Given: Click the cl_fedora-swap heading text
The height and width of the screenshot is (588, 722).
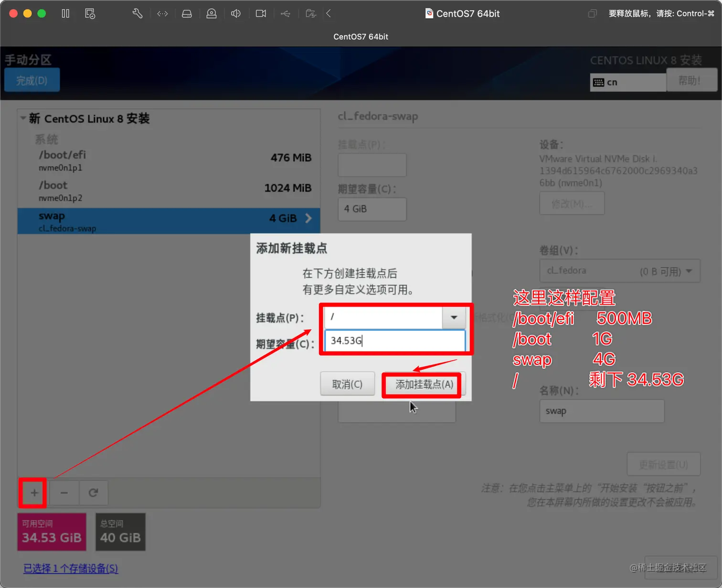Looking at the screenshot, I should coord(378,116).
